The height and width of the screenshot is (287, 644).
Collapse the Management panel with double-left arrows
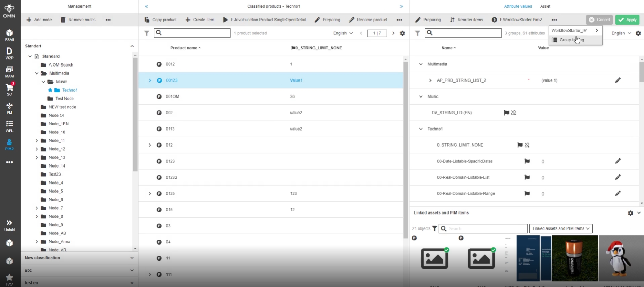coord(146,6)
